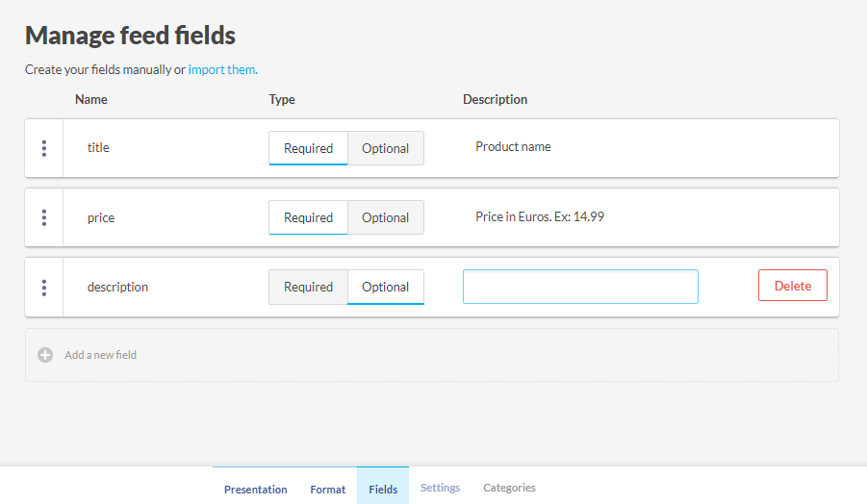Set title field type to Optional

385,148
